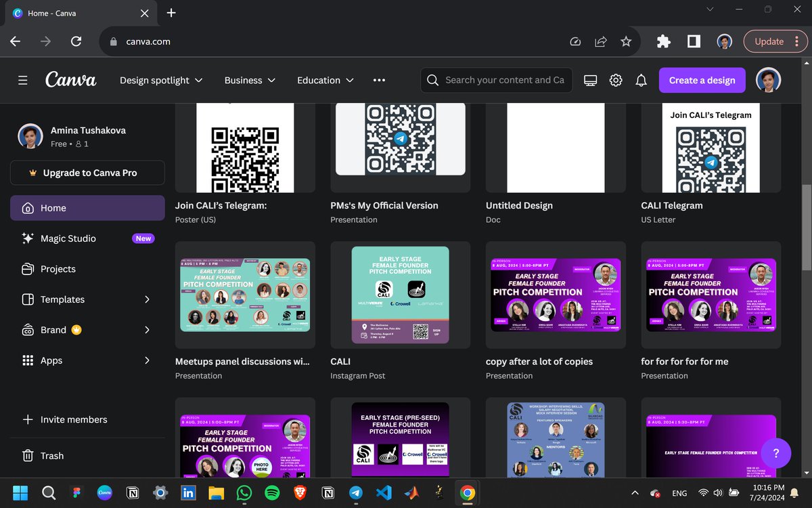
Task: Open Spotify from the taskbar
Action: point(272,493)
